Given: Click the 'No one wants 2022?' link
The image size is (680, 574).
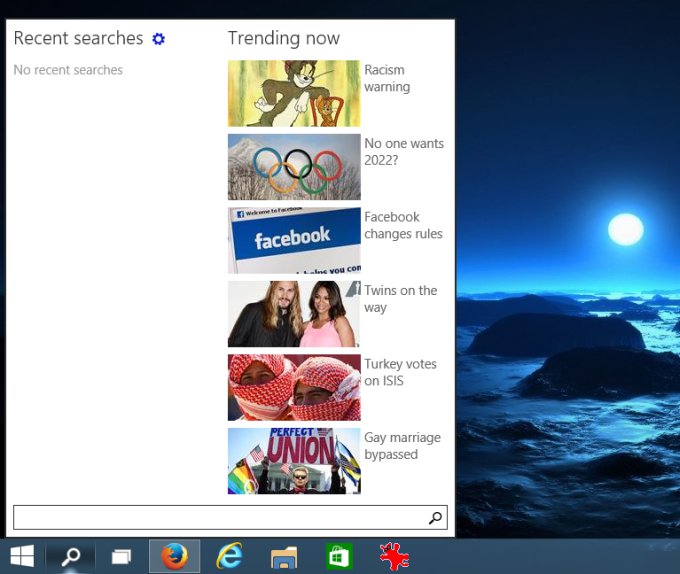Looking at the screenshot, I should (404, 152).
